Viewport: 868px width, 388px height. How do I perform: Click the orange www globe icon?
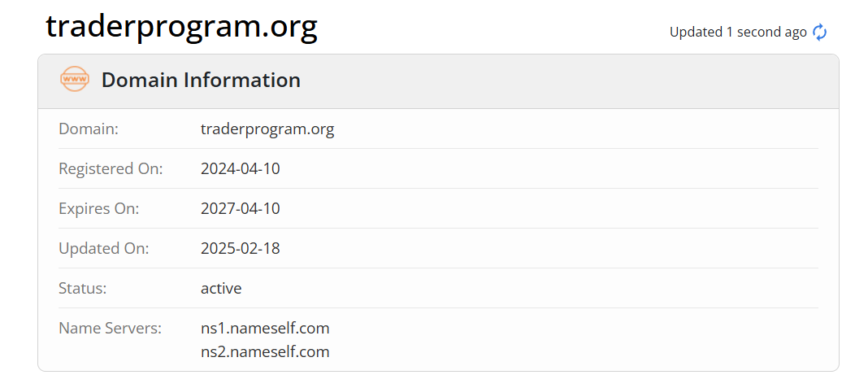(75, 80)
